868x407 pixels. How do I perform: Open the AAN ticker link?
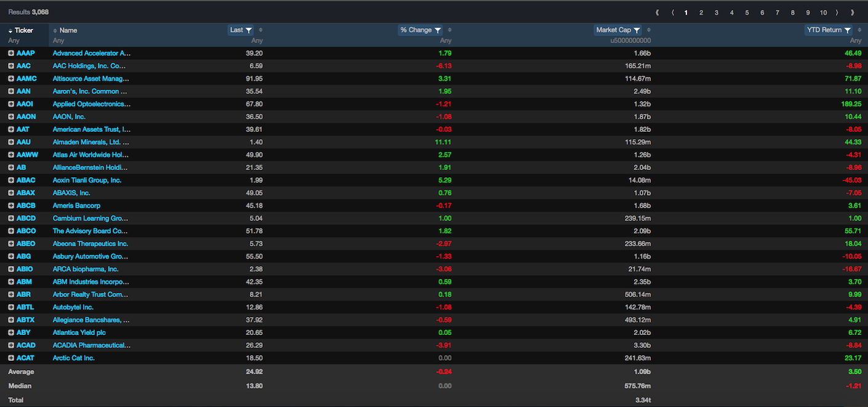[x=23, y=91]
